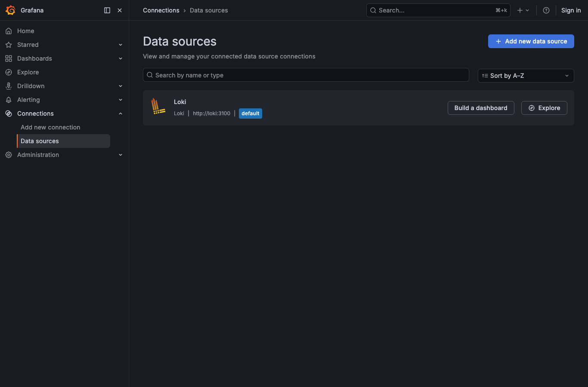
Task: Click the Drilldown icon in sidebar
Action: pyautogui.click(x=9, y=86)
